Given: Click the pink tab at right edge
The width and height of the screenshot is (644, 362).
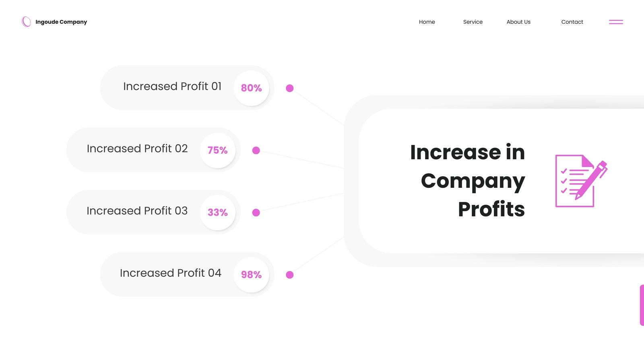Looking at the screenshot, I should tap(642, 305).
